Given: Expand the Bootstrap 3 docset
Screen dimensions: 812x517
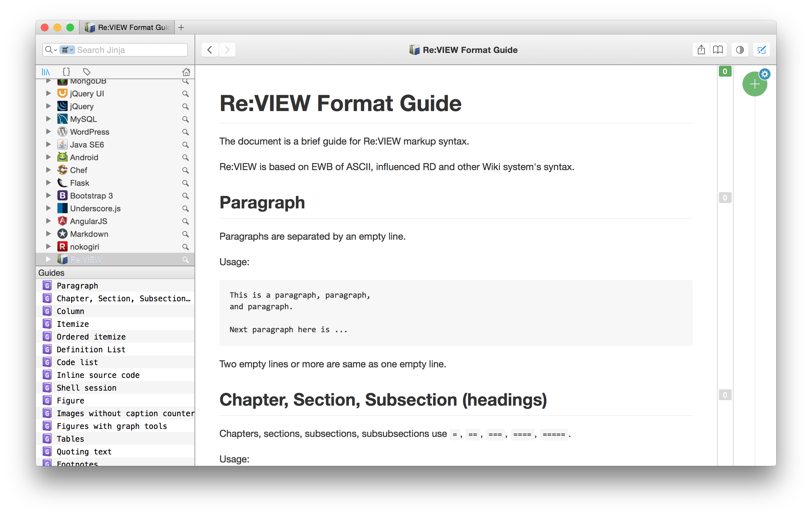Looking at the screenshot, I should point(48,195).
